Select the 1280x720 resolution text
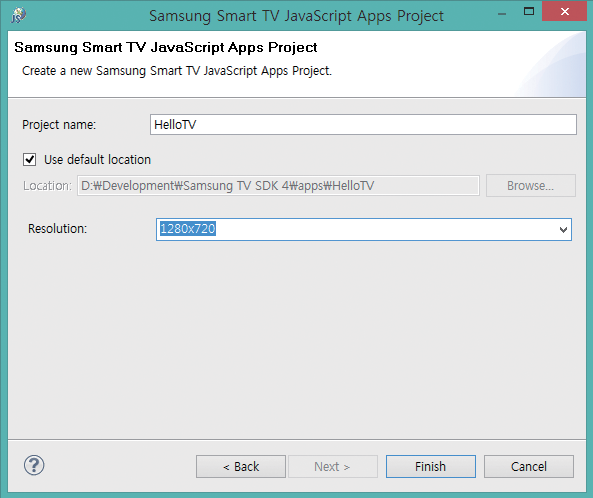The width and height of the screenshot is (593, 498). (188, 229)
